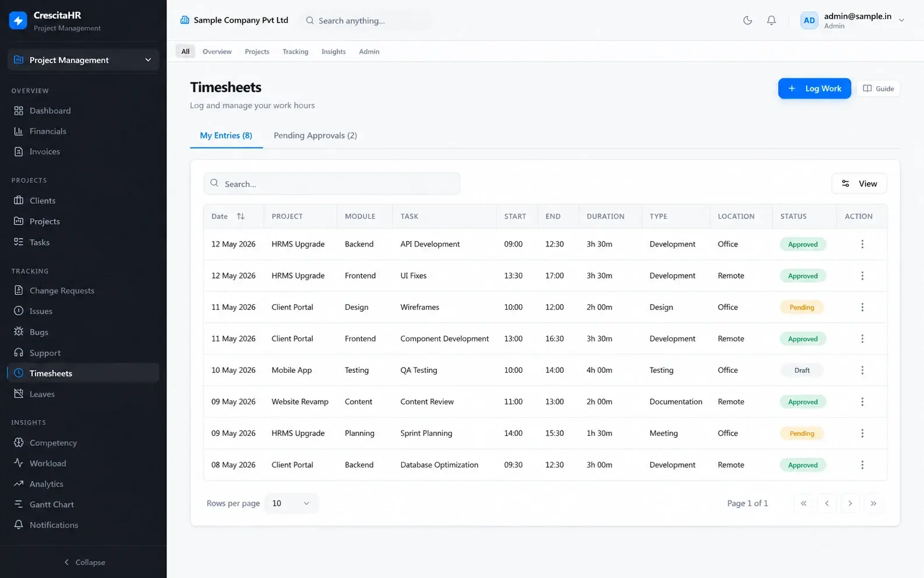Image resolution: width=924 pixels, height=578 pixels.
Task: Open Workload in the sidebar
Action: point(83,463)
